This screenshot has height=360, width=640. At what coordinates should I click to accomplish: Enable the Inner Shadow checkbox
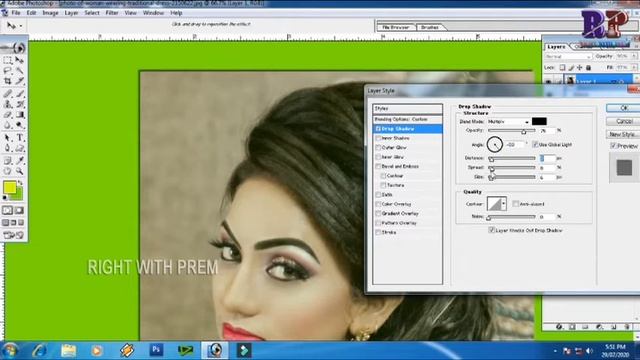[378, 138]
